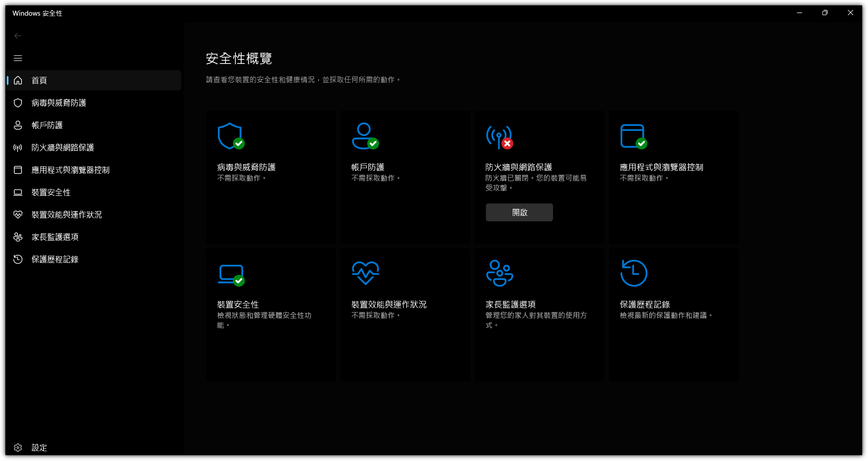Image resolution: width=868 pixels, height=461 pixels.
Task: Open 設定 at sidebar bottom
Action: point(94,448)
